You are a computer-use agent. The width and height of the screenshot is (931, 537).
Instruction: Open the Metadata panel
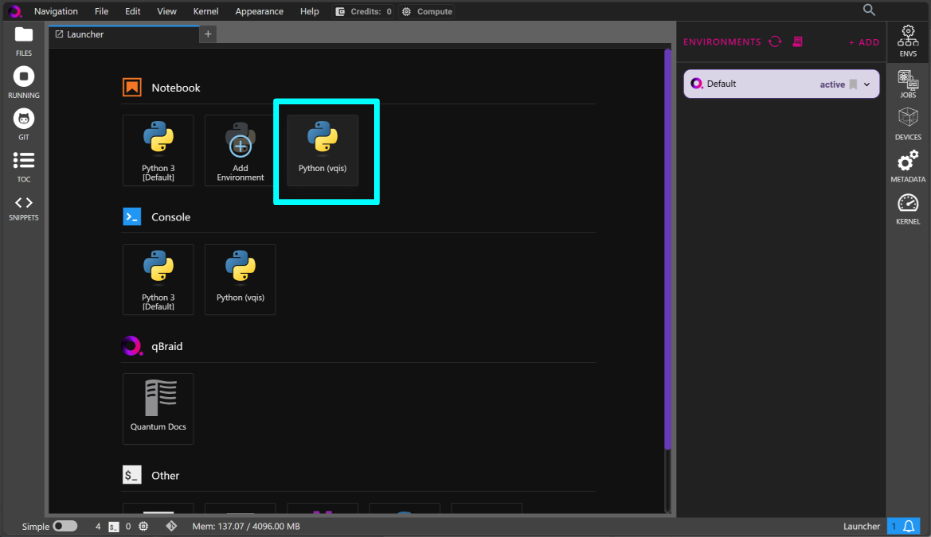(908, 166)
